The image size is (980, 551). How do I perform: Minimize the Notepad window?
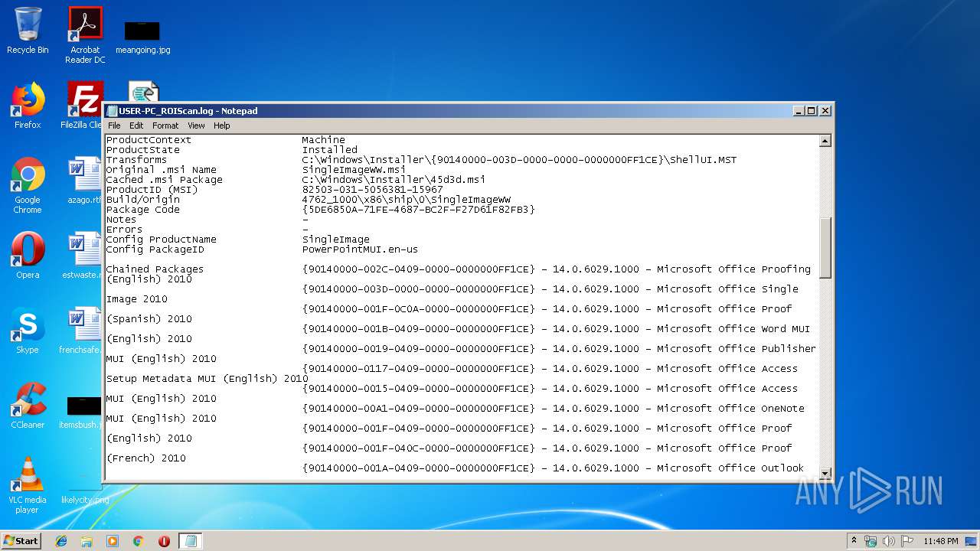(x=799, y=111)
